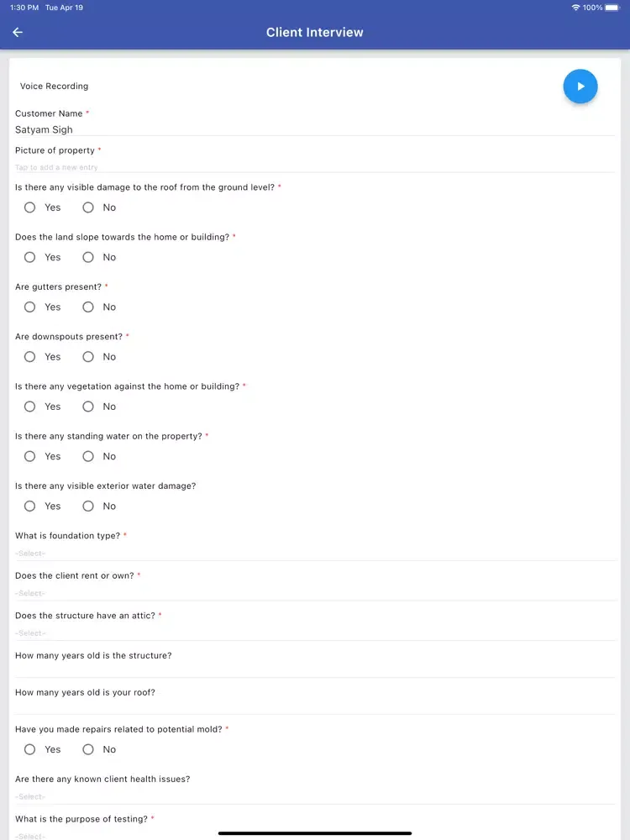Play the voice recording
This screenshot has width=630, height=840.
point(580,87)
